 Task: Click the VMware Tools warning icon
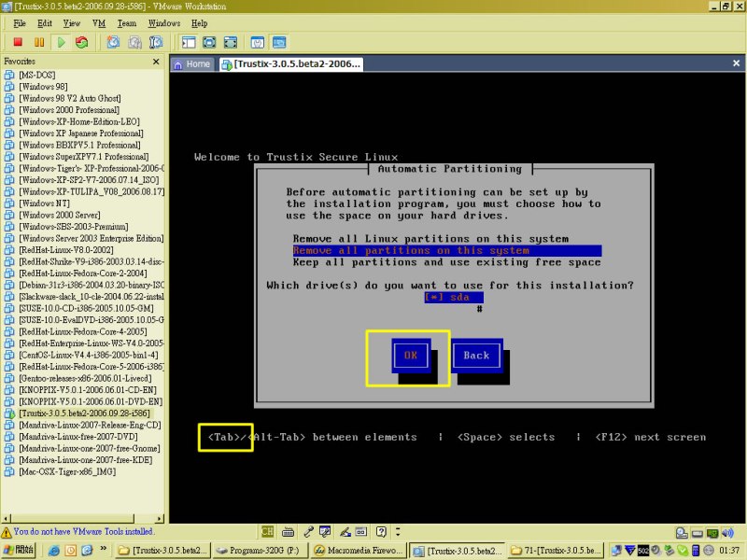(x=7, y=532)
